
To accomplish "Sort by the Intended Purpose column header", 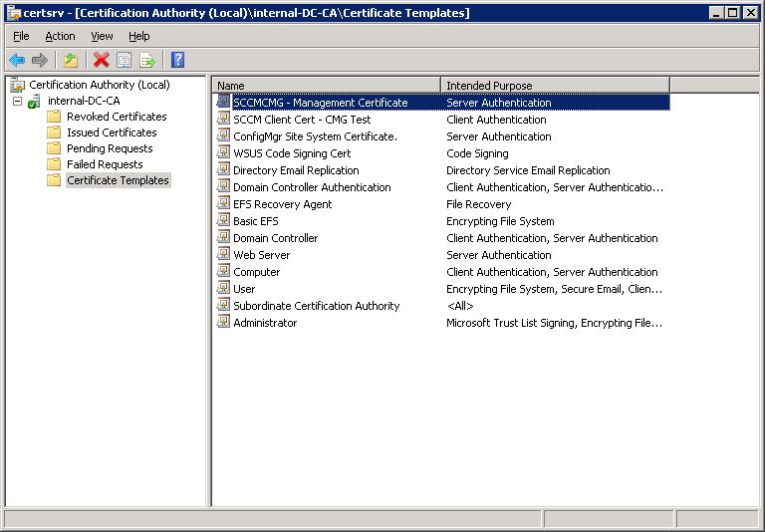I will [555, 86].
